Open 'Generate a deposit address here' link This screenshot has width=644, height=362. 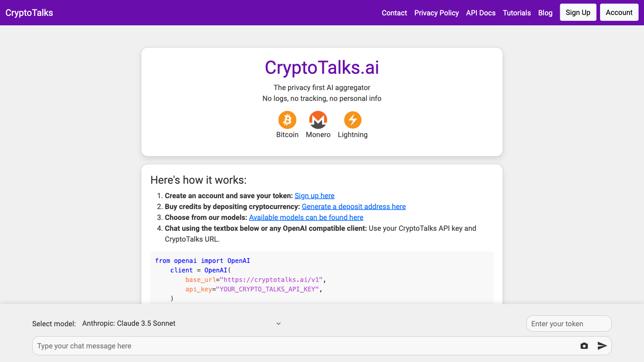point(354,206)
